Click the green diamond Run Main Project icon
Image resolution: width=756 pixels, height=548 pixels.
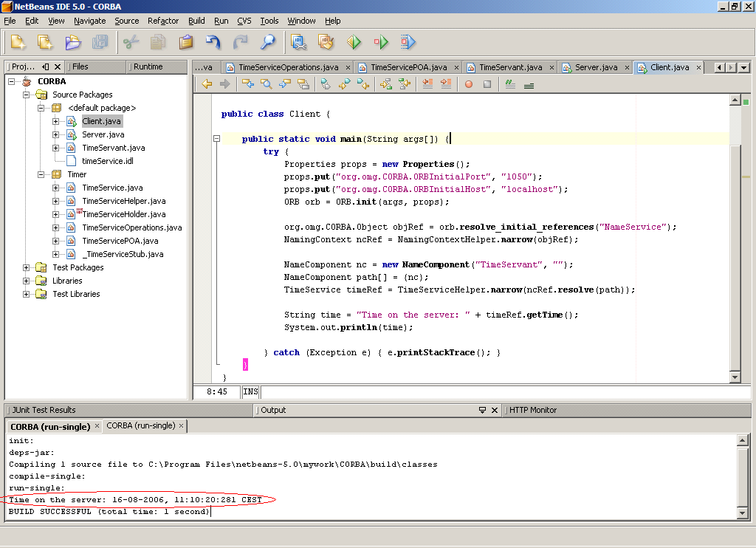point(354,42)
